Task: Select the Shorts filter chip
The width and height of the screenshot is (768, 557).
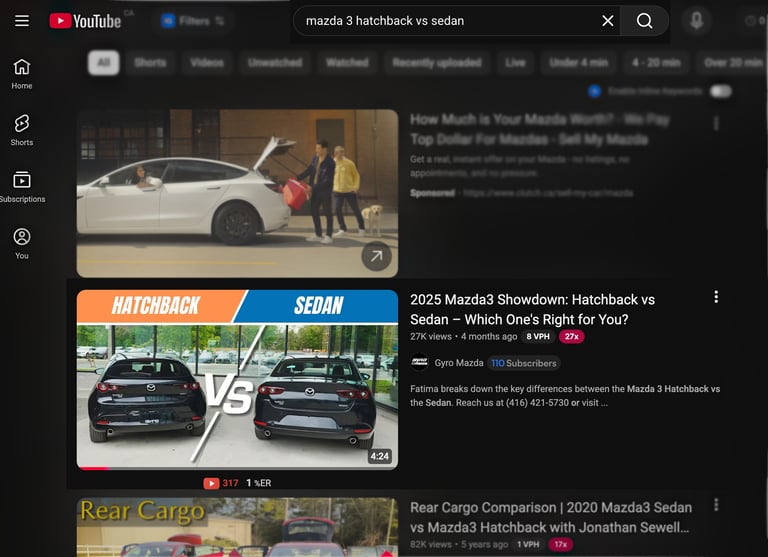Action: [x=150, y=63]
